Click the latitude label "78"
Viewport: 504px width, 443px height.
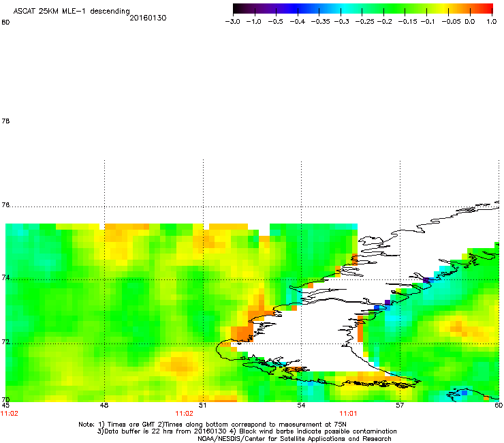point(5,121)
